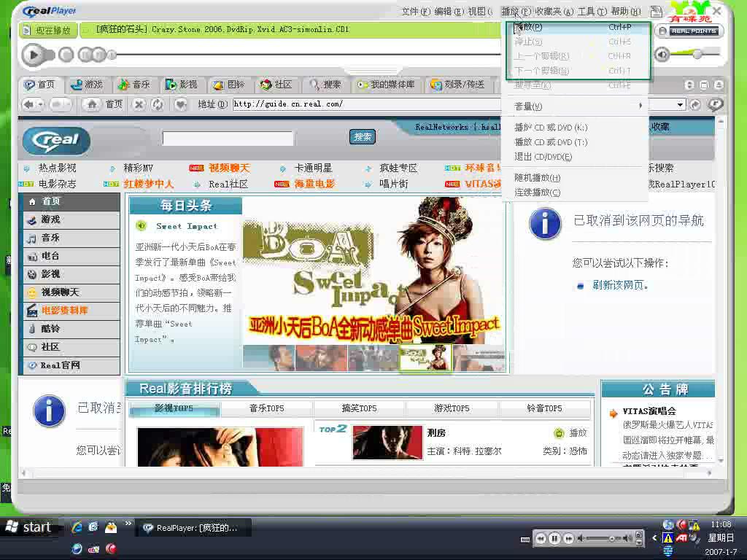
Task: Expand the address bar dropdown arrow
Action: click(680, 104)
